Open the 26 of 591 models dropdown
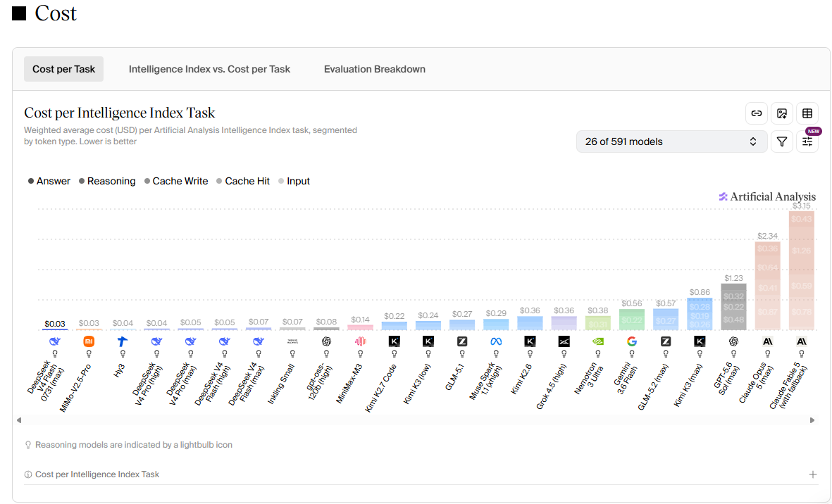Image resolution: width=832 pixels, height=504 pixels. click(x=672, y=141)
